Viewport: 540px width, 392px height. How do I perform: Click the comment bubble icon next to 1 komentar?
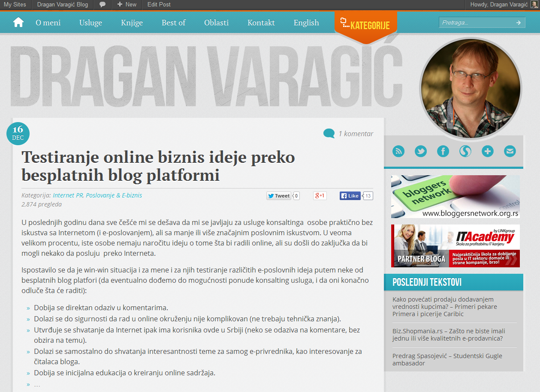click(329, 134)
